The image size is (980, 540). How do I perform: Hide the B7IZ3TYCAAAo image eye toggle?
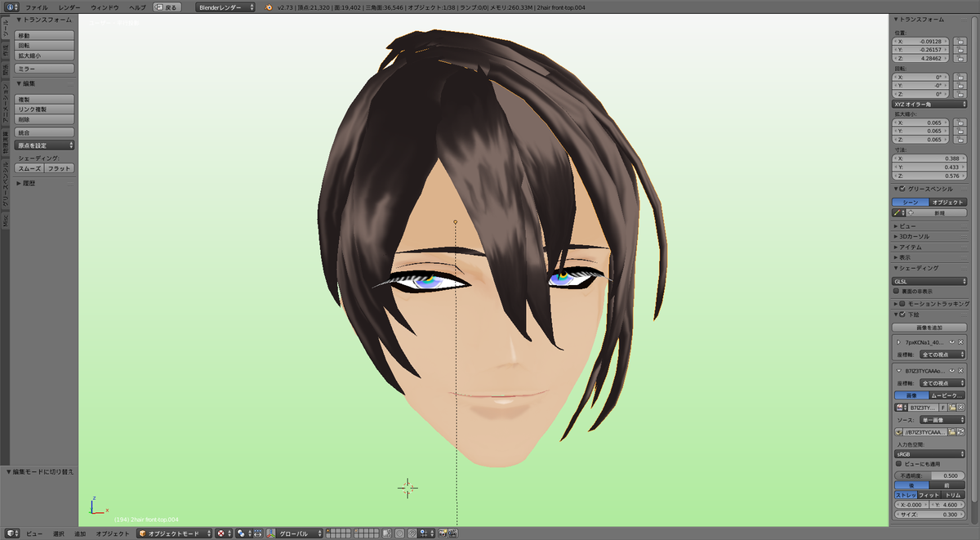point(951,371)
